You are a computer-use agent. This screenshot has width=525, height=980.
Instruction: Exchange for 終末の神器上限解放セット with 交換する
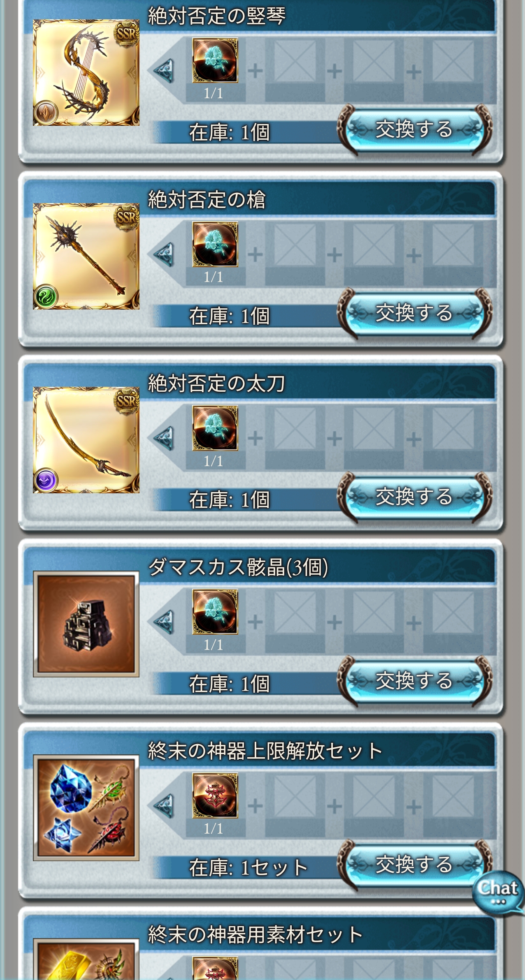[x=414, y=865]
